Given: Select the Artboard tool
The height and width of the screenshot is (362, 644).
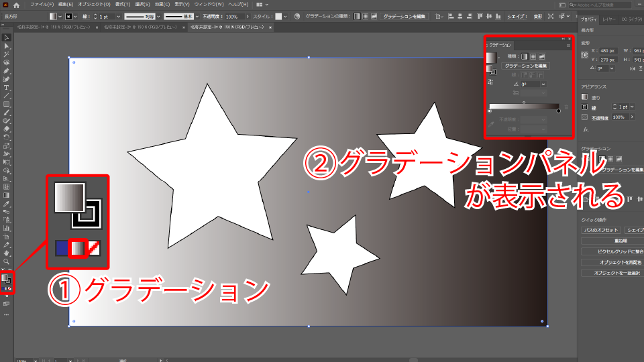Looking at the screenshot, I should (6, 237).
